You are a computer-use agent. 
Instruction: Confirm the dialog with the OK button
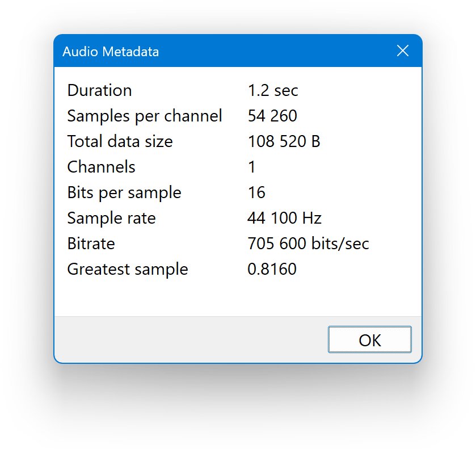pos(369,339)
